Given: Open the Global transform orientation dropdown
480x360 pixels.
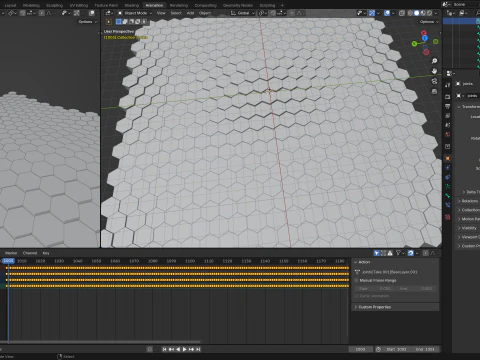Looking at the screenshot, I should click(x=243, y=13).
